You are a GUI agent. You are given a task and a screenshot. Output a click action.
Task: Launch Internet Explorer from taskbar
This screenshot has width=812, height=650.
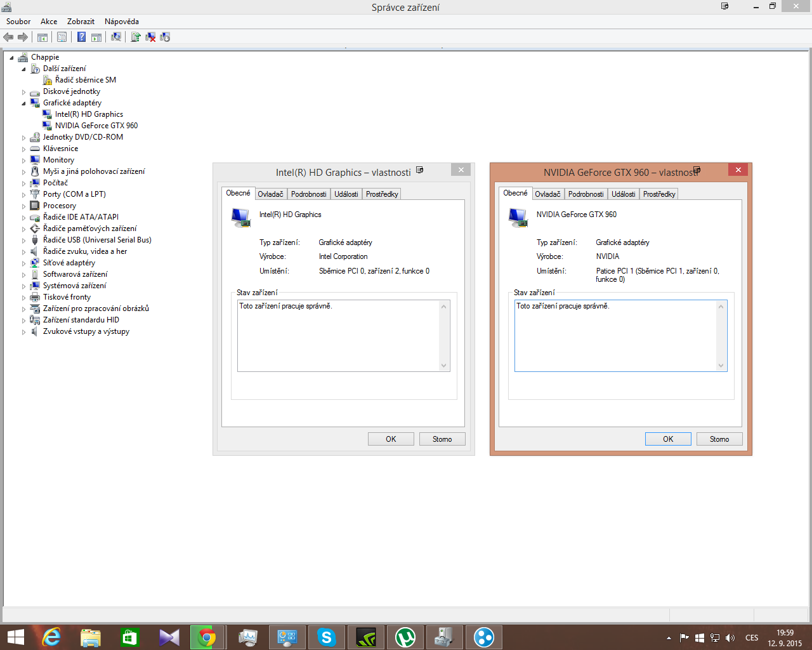[51, 637]
